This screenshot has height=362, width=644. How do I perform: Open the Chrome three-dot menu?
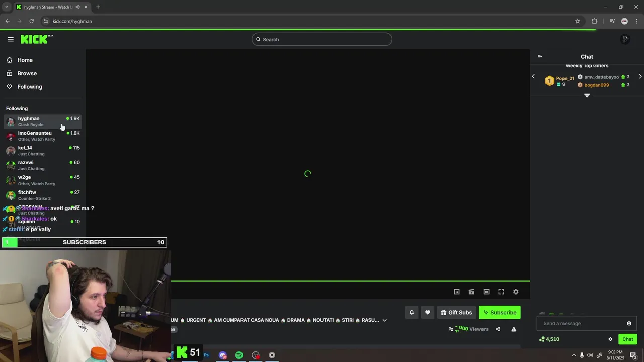(x=637, y=21)
